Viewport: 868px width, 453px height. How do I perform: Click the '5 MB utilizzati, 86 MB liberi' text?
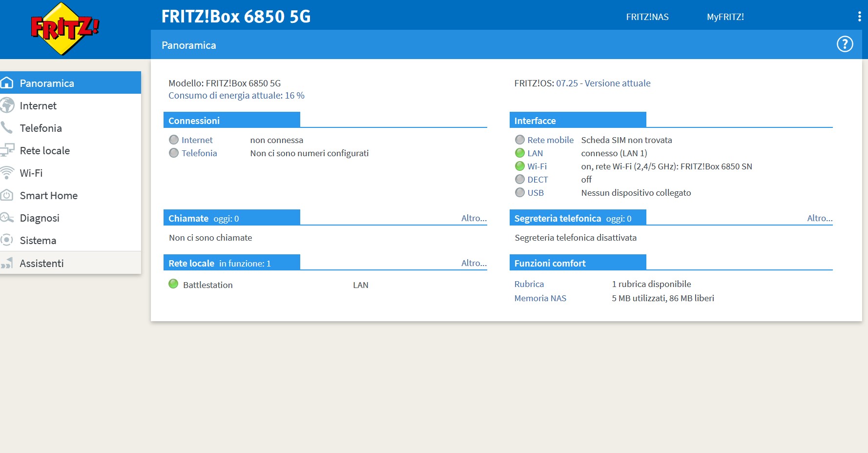coord(663,298)
